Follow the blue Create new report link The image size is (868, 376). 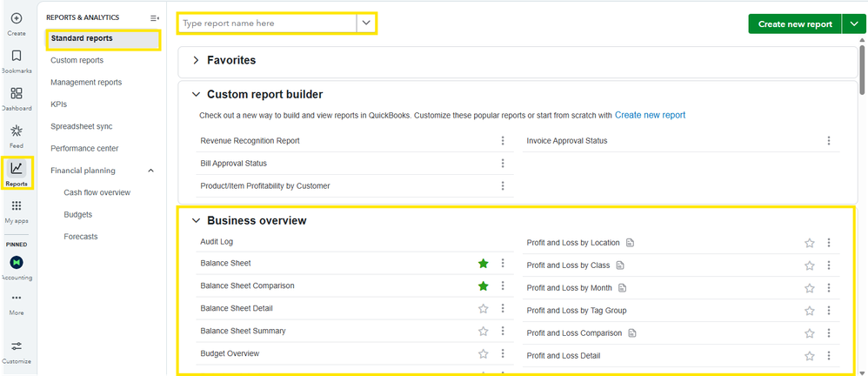pos(650,115)
